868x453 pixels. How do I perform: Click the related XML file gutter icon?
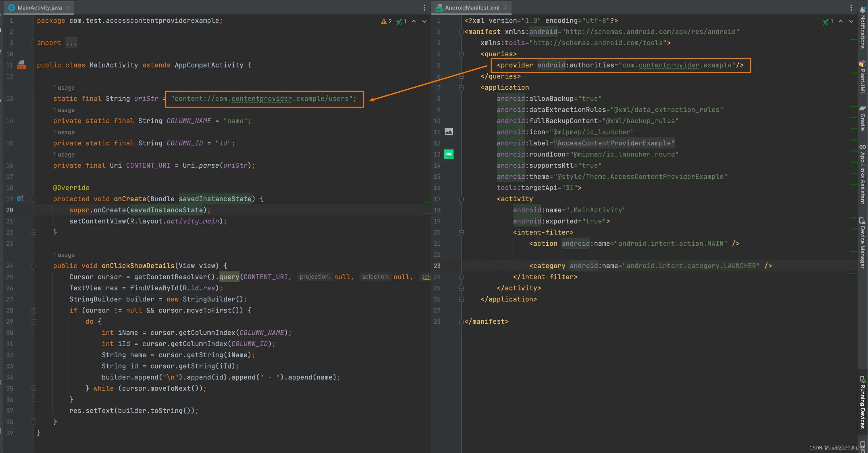pyautogui.click(x=22, y=65)
